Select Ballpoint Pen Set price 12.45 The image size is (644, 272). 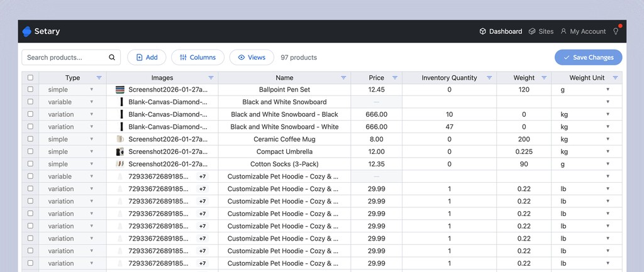click(x=376, y=89)
